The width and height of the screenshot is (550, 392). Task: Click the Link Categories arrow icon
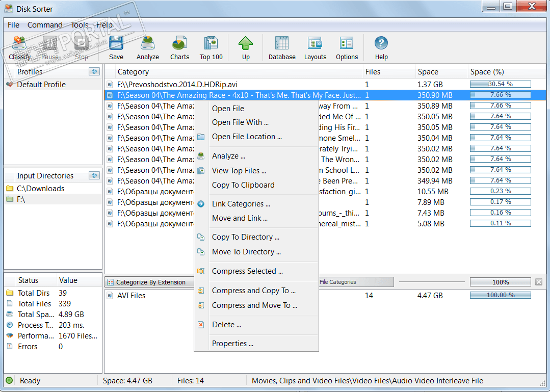click(x=201, y=204)
